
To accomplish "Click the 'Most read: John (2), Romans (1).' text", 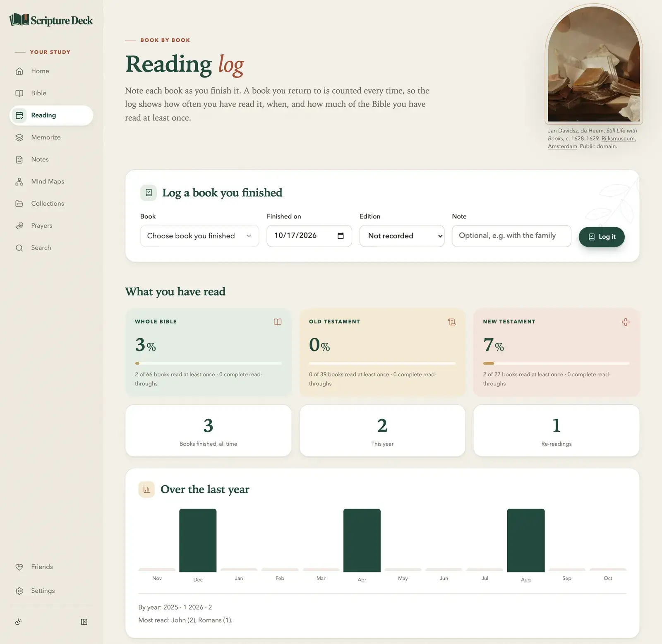I will coord(185,620).
